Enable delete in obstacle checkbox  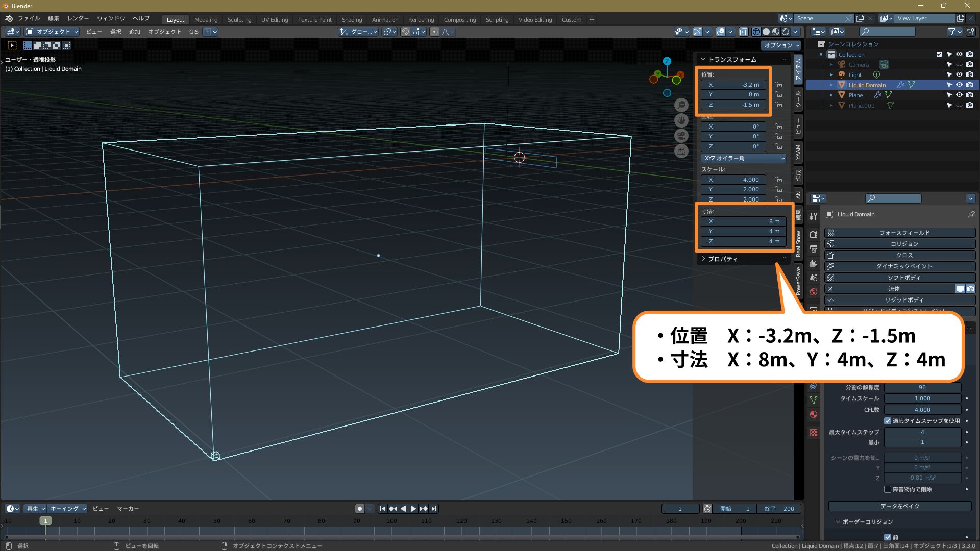pos(888,489)
